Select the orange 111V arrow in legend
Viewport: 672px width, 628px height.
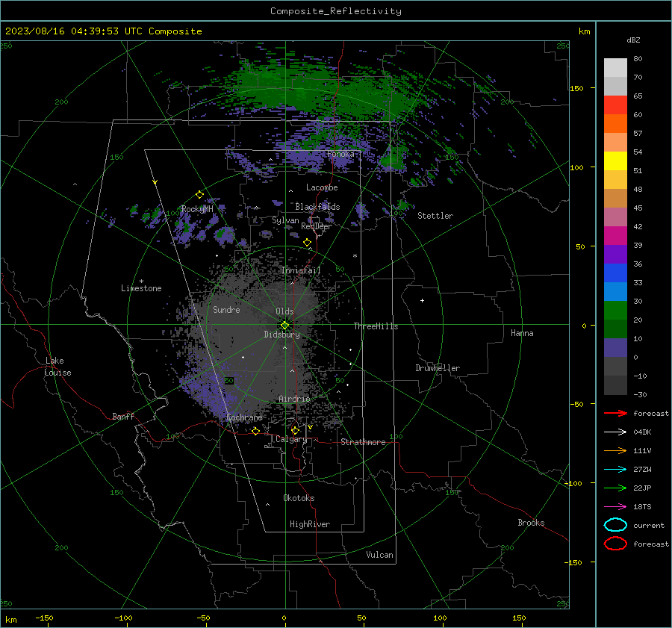pyautogui.click(x=615, y=450)
